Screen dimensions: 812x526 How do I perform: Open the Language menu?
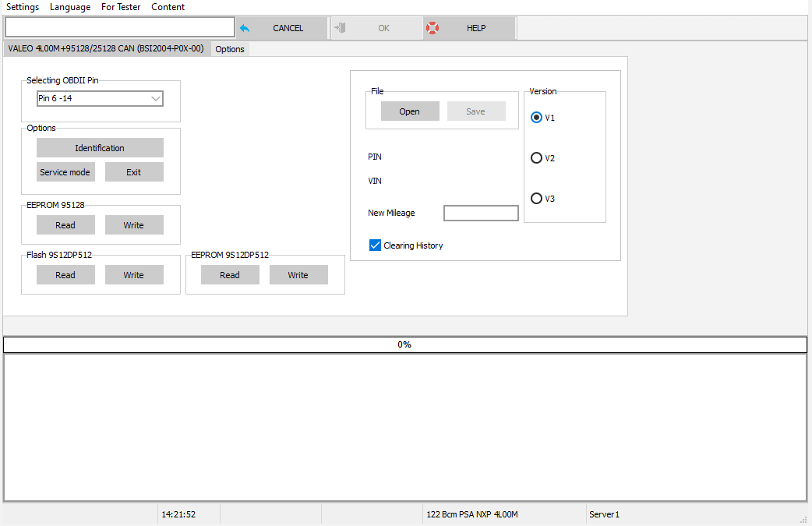click(x=70, y=7)
